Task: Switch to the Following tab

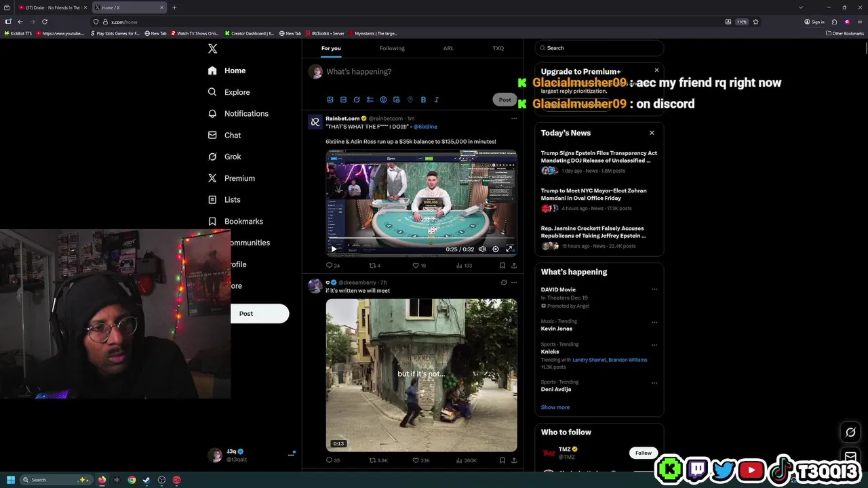Action: [x=392, y=48]
